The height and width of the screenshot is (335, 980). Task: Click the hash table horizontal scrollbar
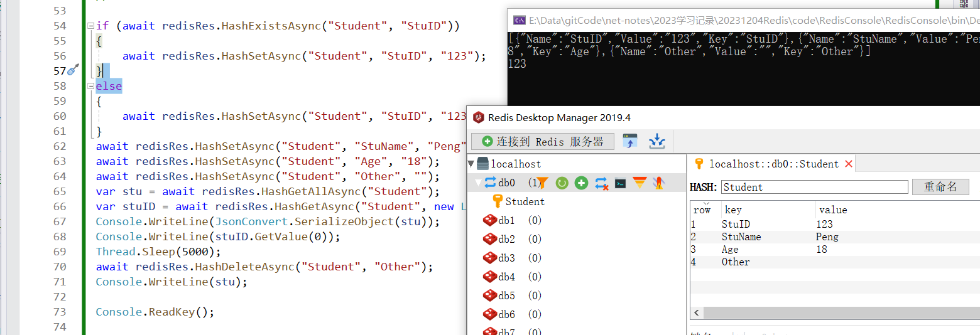(x=841, y=312)
